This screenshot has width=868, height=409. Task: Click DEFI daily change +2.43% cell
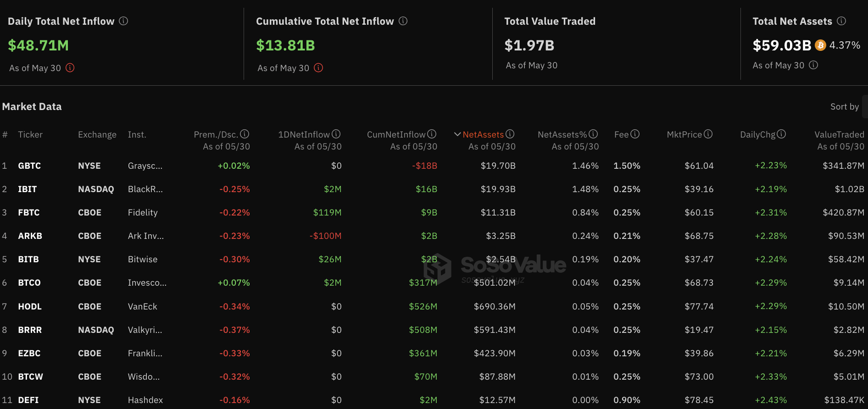click(771, 400)
